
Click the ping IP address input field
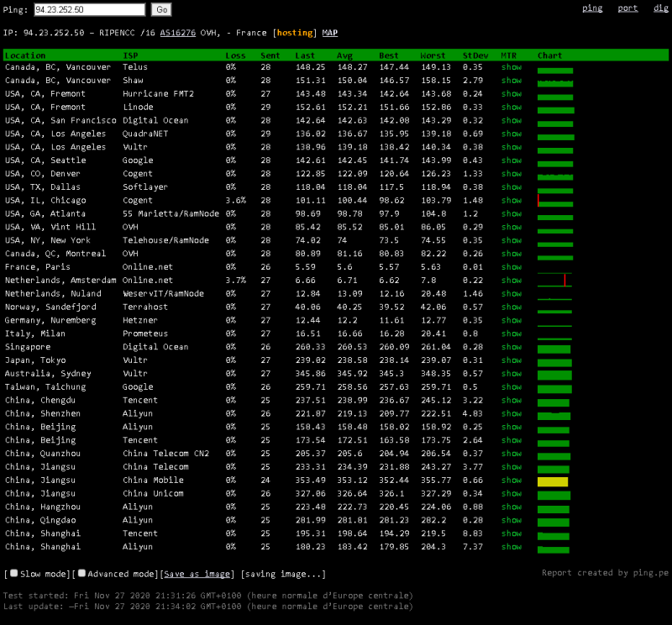point(90,10)
